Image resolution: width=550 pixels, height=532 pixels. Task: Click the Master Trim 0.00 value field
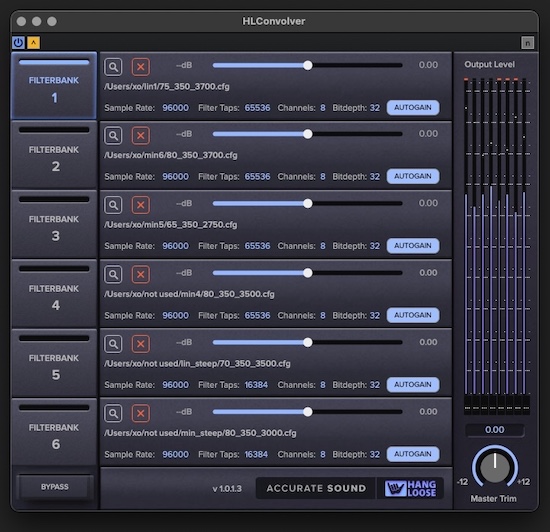tap(495, 430)
